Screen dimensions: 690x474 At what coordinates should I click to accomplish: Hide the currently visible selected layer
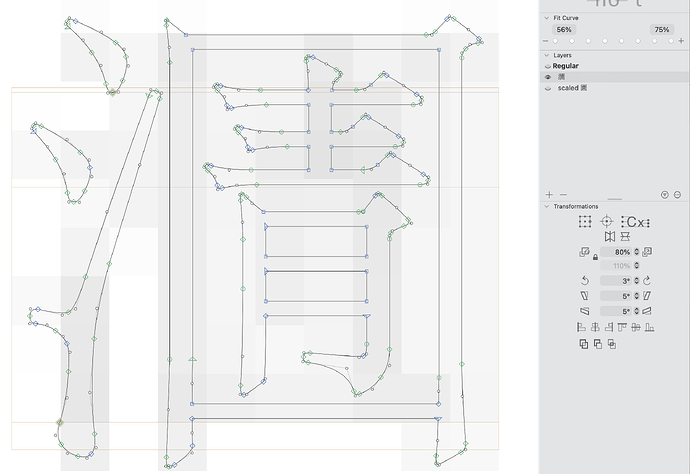coord(547,77)
